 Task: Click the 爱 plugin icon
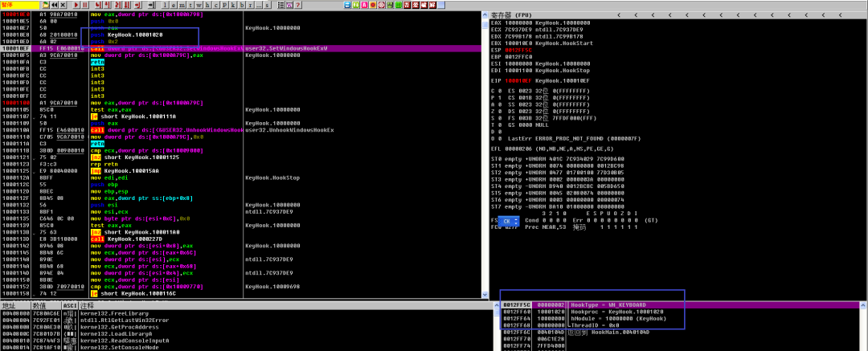coord(416,5)
